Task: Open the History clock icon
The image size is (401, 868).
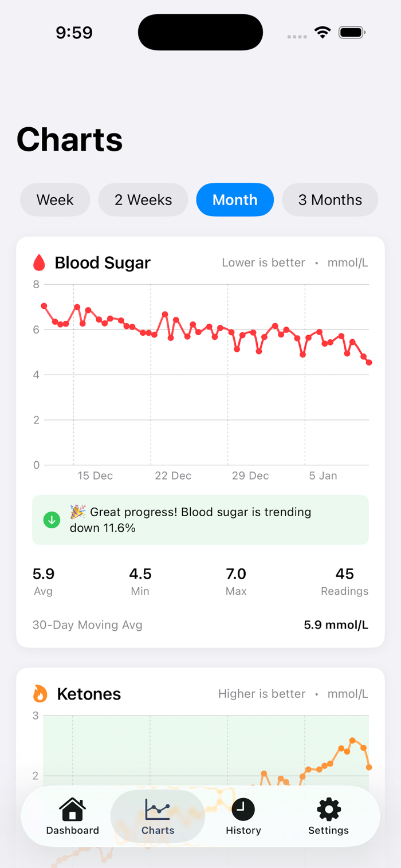Action: click(x=243, y=809)
